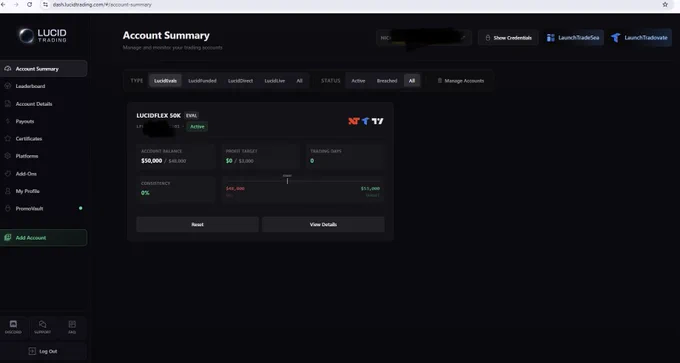Screen dimensions: 680x363
Task: Filter type by LucidEvals
Action: pos(165,81)
